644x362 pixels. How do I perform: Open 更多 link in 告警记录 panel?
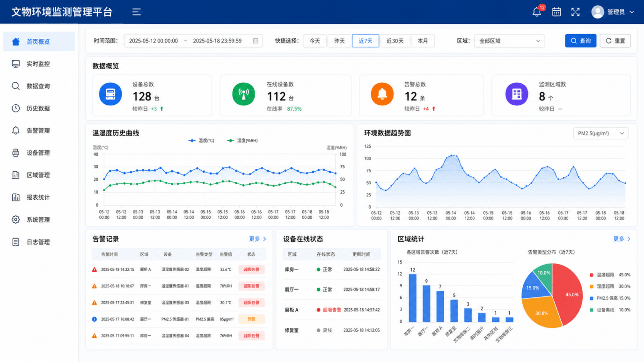pyautogui.click(x=257, y=239)
